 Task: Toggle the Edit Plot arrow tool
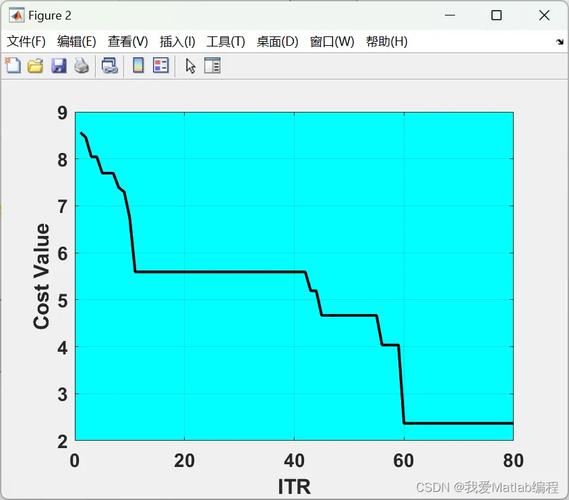pos(190,66)
